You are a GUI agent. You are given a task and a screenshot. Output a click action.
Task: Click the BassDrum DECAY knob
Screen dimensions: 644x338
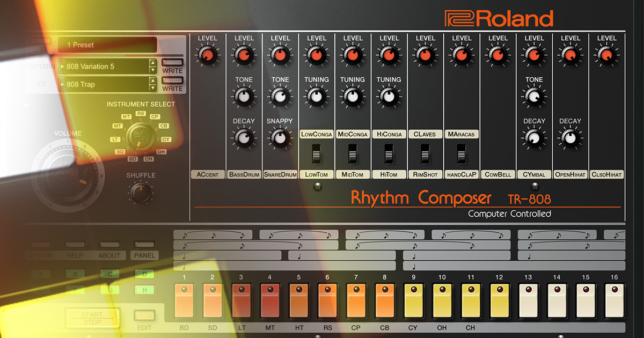(244, 138)
